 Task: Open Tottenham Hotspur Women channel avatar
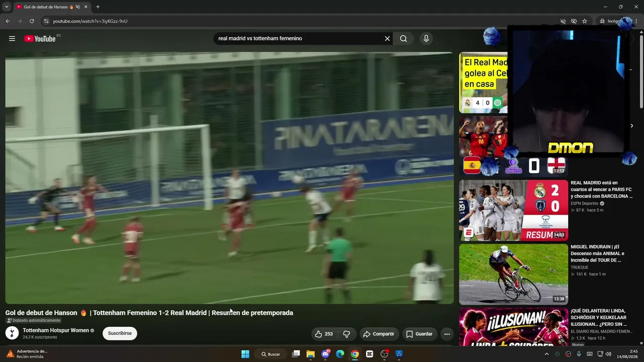click(12, 333)
